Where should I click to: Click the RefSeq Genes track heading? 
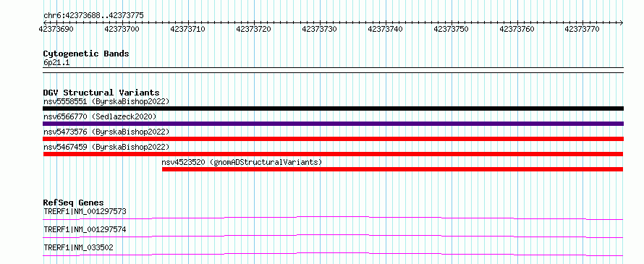73,203
